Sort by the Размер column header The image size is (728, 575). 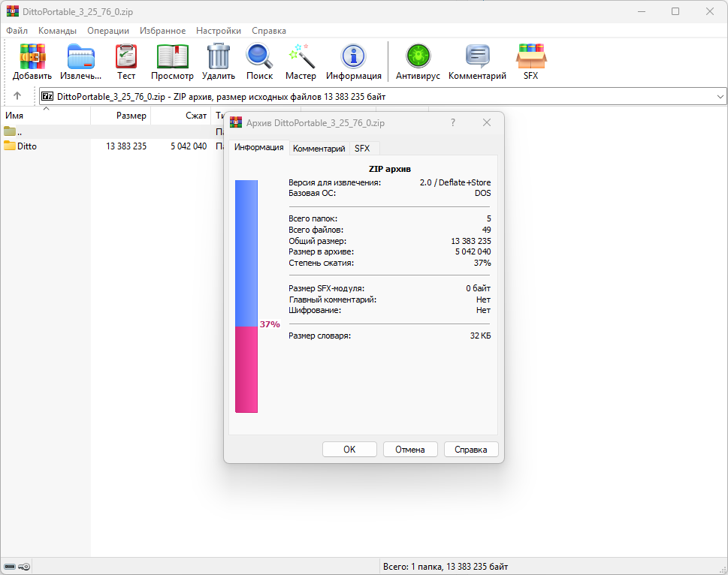[121, 116]
